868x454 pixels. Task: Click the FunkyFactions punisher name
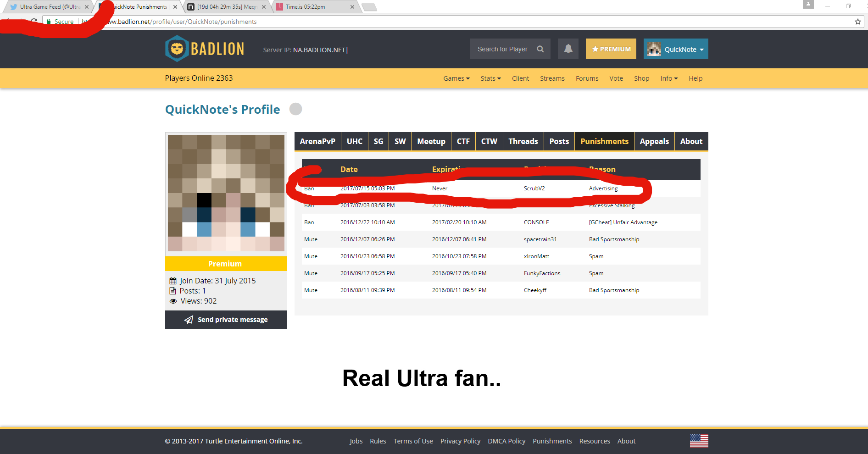tap(542, 273)
